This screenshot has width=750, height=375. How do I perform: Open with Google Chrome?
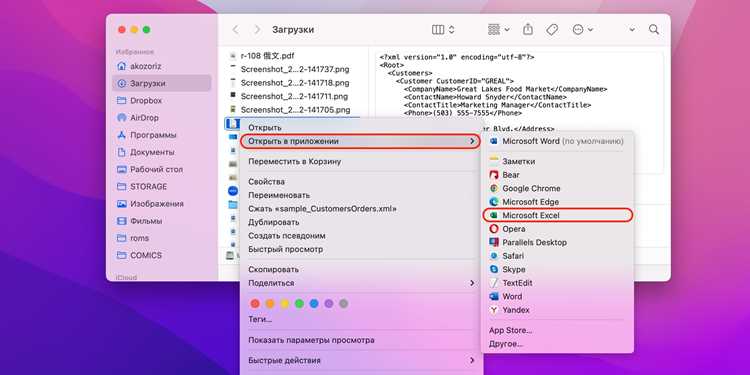557,188
